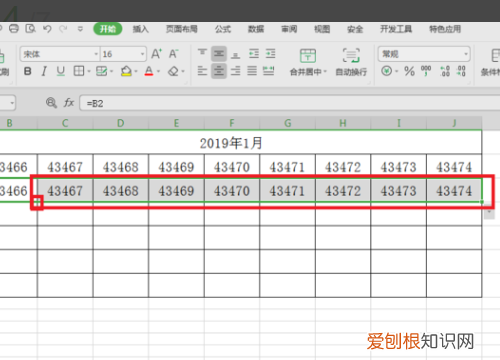The width and height of the screenshot is (500, 360).
Task: Click the draw border table-style icon
Action: tap(101, 71)
